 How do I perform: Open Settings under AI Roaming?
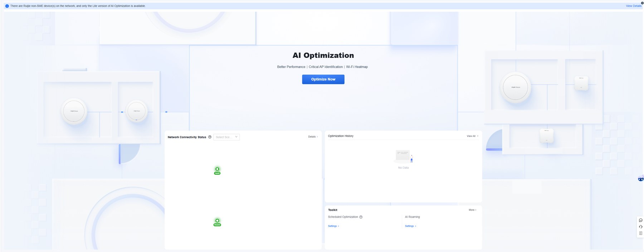click(x=410, y=226)
